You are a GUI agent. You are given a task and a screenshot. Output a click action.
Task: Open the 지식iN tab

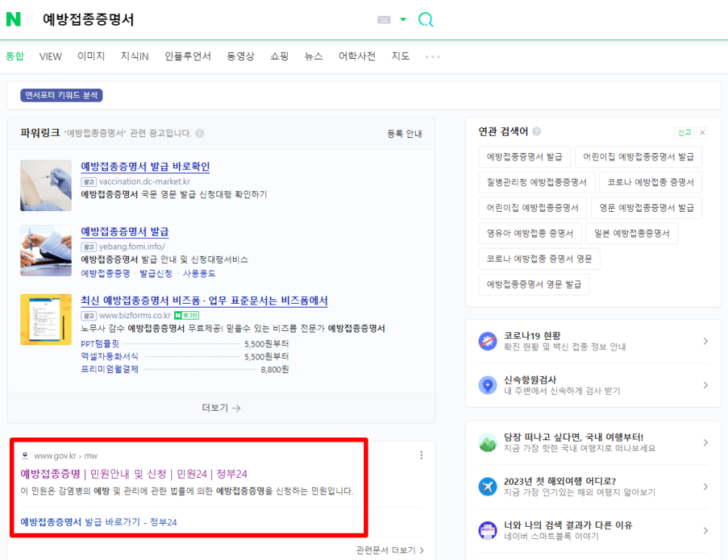(x=135, y=57)
